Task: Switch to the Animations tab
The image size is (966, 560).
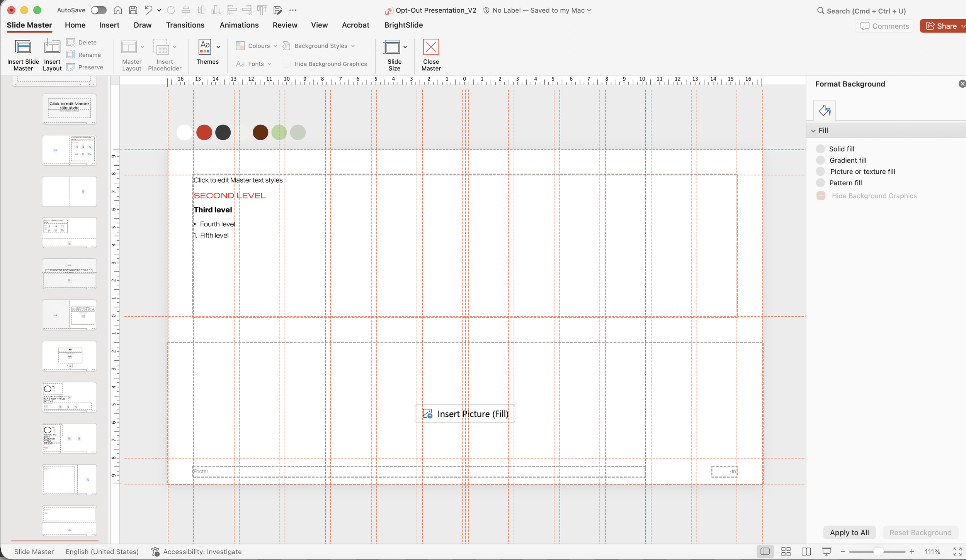Action: click(x=239, y=25)
